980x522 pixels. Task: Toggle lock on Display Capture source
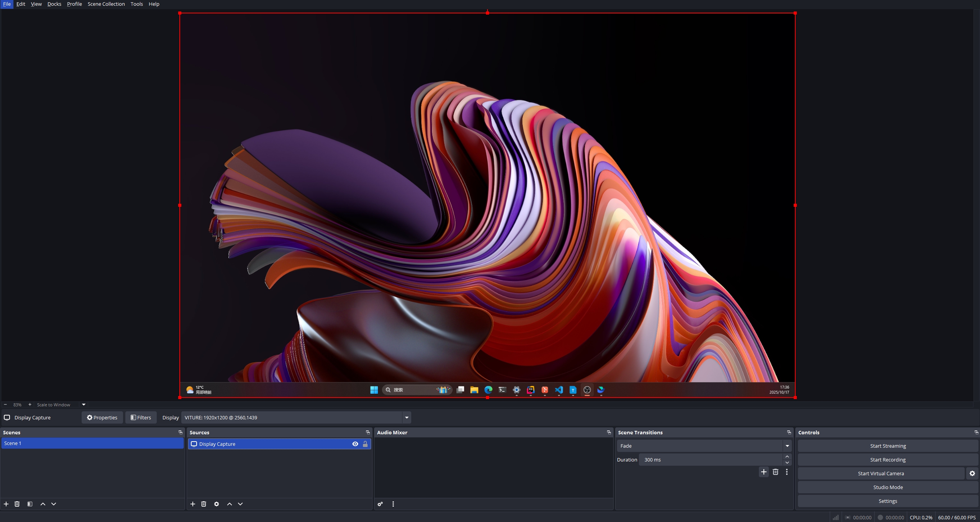[365, 444]
